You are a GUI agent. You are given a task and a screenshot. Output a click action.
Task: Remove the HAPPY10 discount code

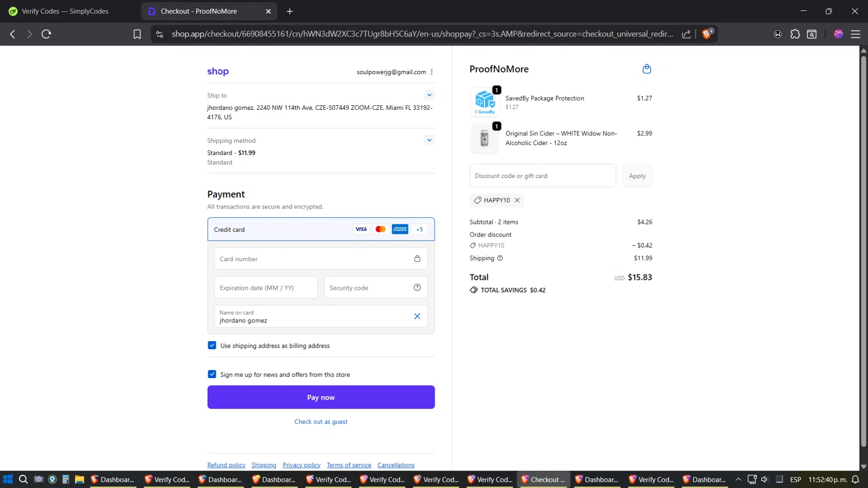click(x=517, y=200)
